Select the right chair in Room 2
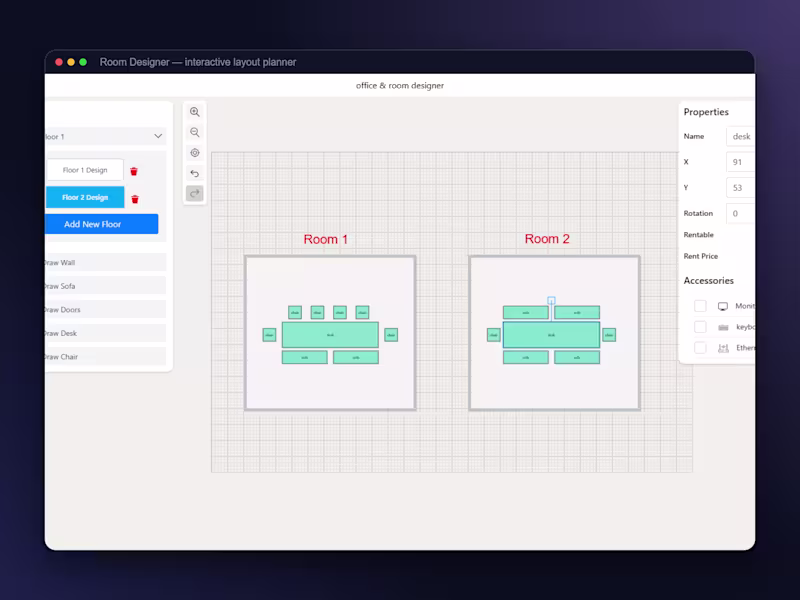This screenshot has width=800, height=600. tap(609, 335)
